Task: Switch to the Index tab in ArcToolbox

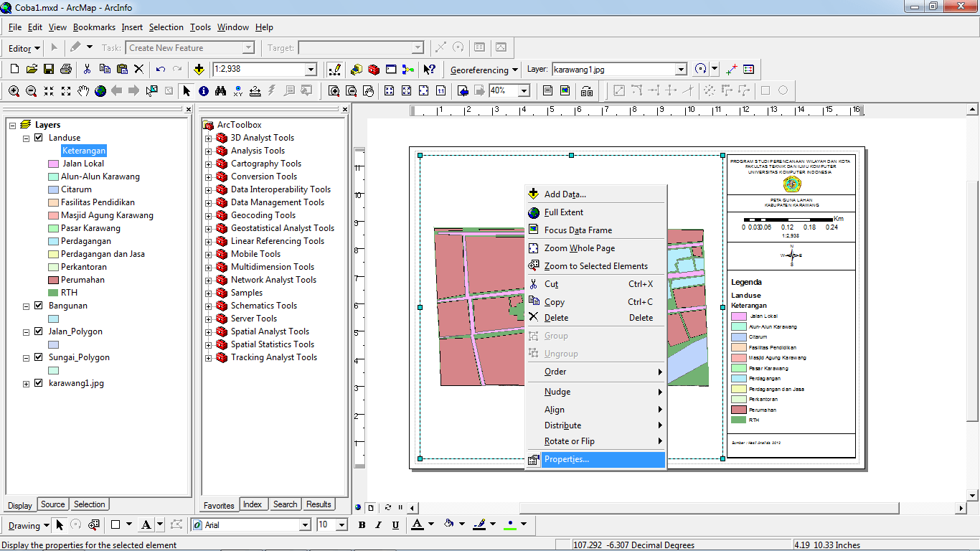Action: click(x=253, y=504)
